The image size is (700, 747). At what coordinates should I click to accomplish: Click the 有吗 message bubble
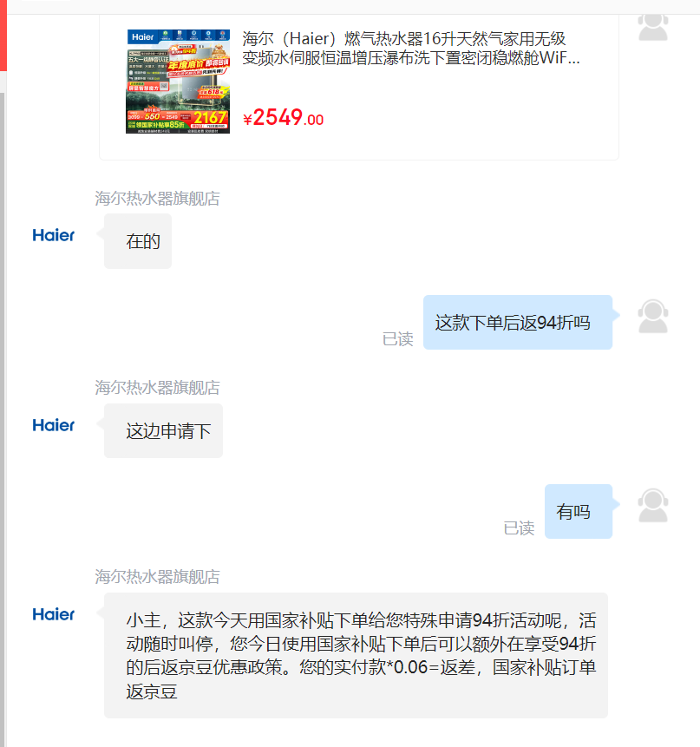tap(579, 512)
